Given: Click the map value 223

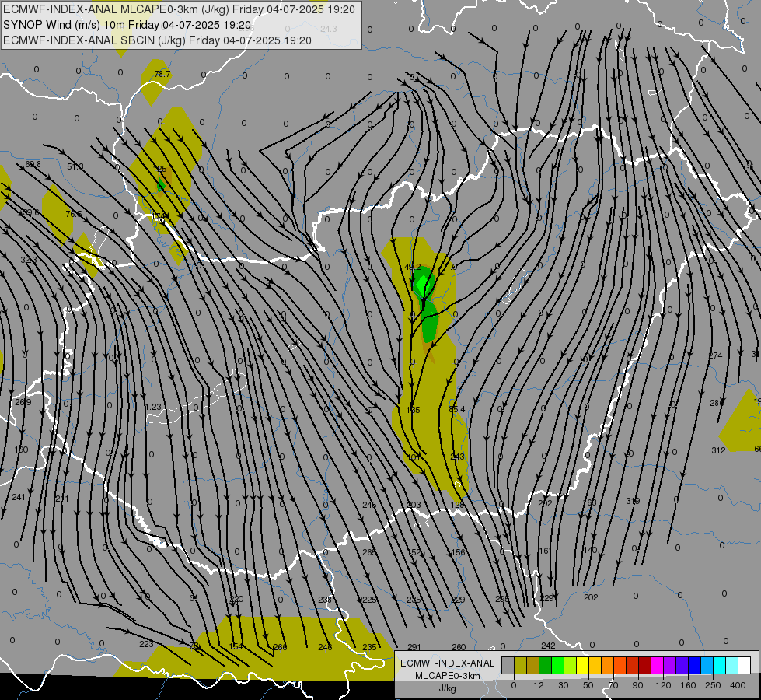Looking at the screenshot, I should (146, 644).
